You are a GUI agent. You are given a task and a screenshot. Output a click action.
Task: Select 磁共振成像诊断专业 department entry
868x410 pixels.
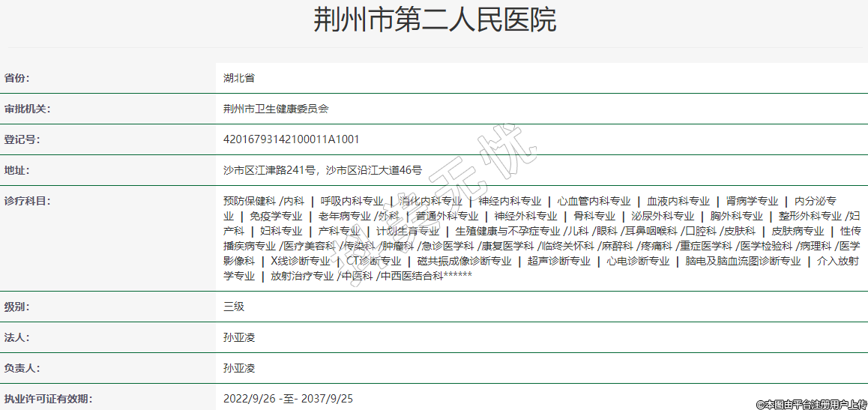tap(464, 261)
